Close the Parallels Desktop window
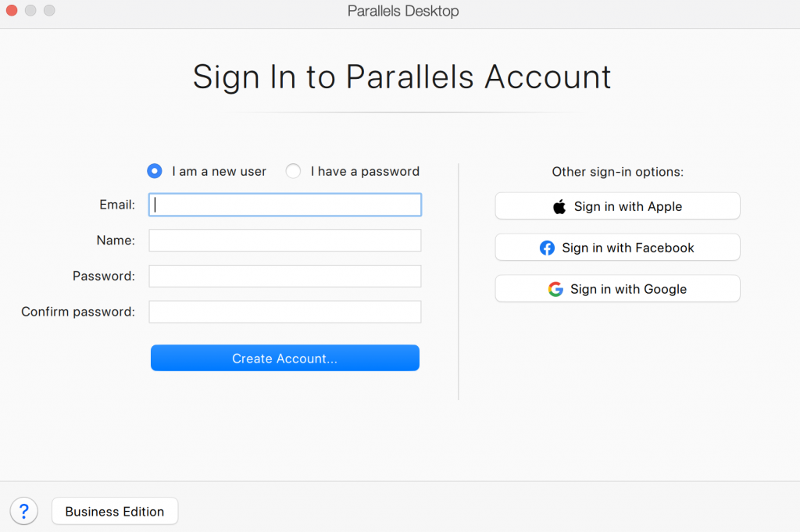 [x=11, y=11]
